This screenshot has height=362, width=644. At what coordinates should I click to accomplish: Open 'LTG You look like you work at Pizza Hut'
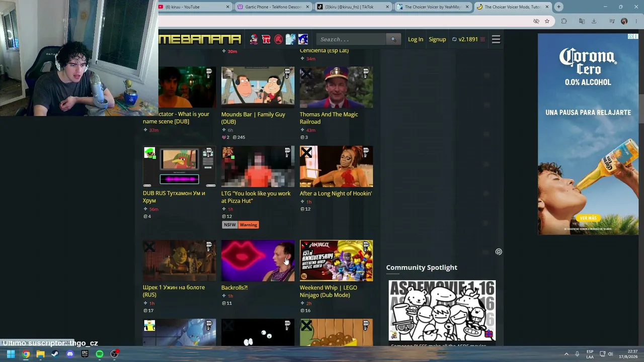pos(256,197)
